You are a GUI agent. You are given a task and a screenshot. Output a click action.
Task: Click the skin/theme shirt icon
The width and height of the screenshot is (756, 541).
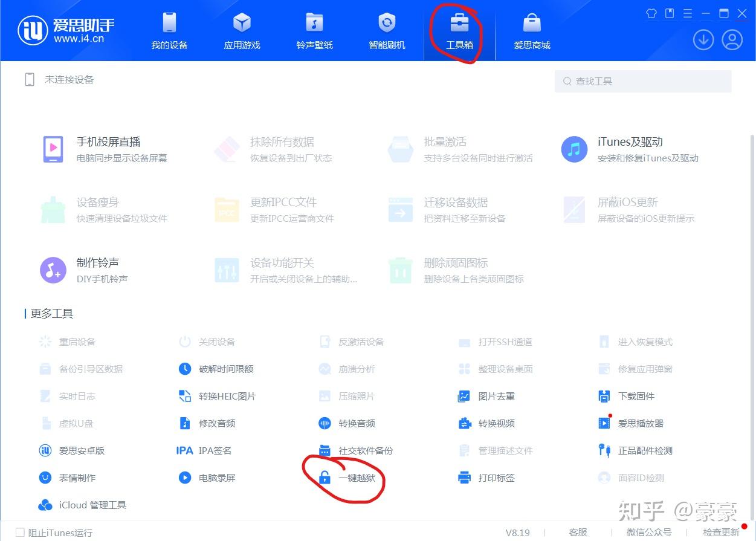(x=651, y=13)
